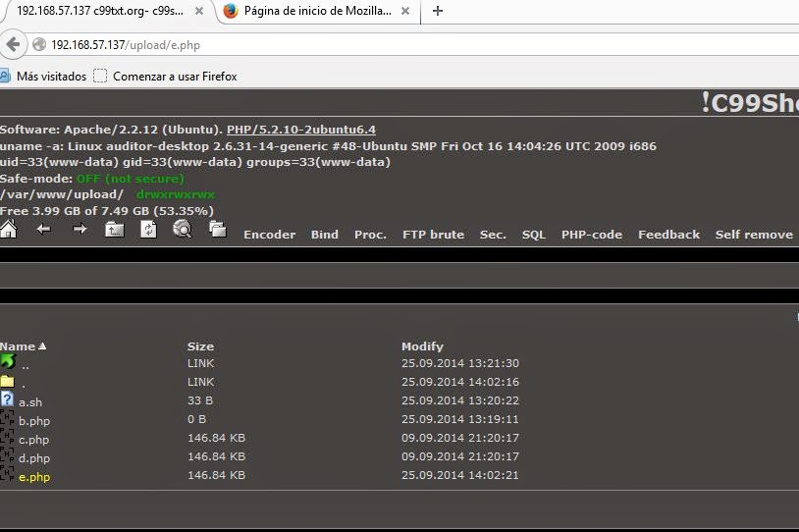Click the PHP/5.2.10-2ubuntu6.4 version link
Image resolution: width=799 pixels, height=532 pixels.
tap(301, 130)
